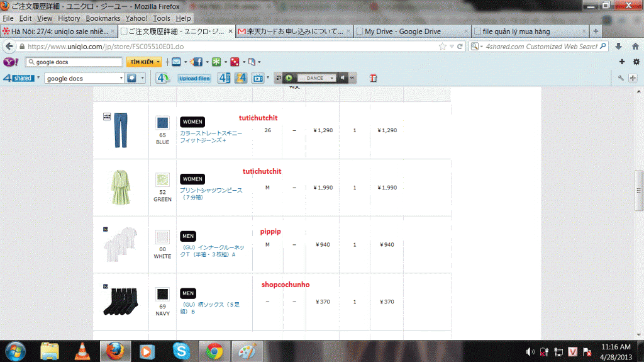
Task: Expand the DANCE station dropdown
Action: 333,78
